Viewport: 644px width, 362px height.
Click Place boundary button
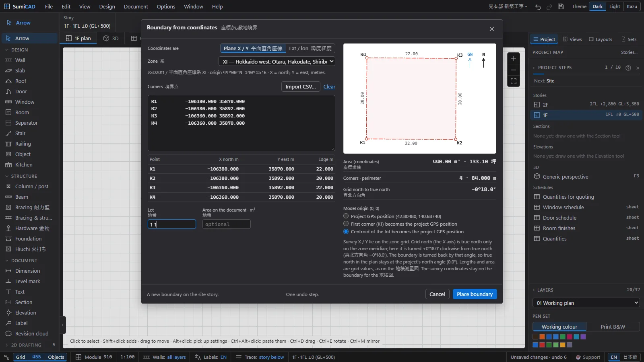(x=475, y=294)
